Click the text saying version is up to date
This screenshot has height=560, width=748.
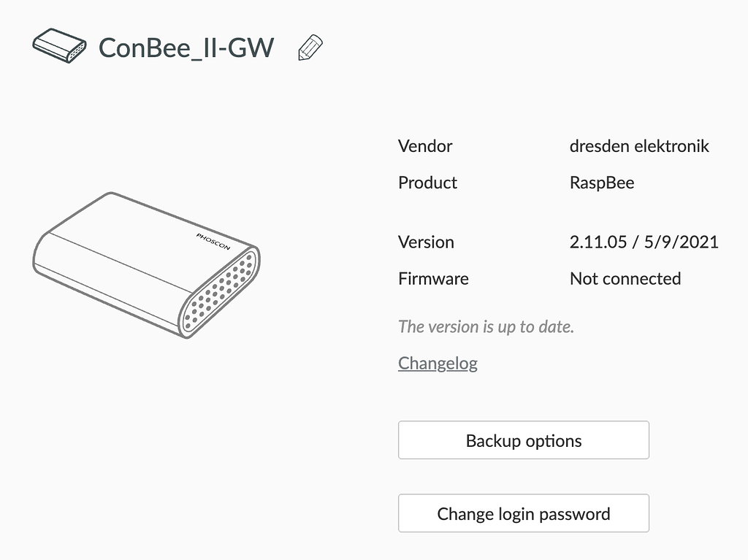(486, 326)
